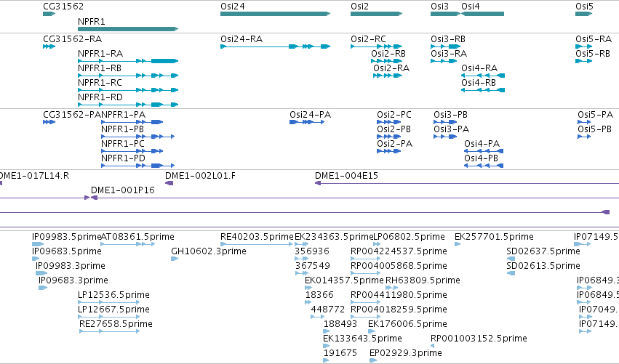
Task: Click the DME1-001P16 clone label
Action: pos(123,190)
